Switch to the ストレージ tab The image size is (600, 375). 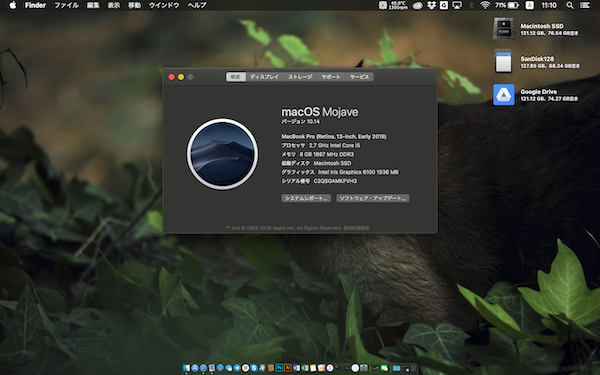pos(300,77)
